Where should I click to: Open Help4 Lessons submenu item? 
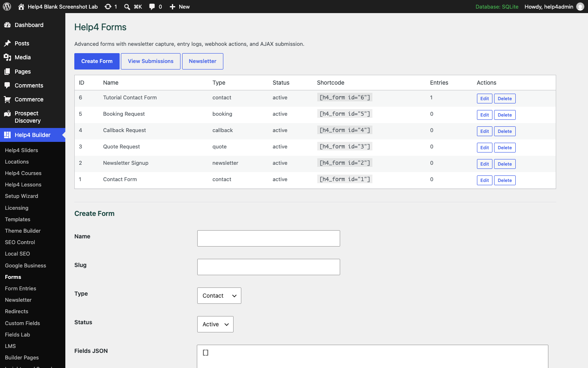pyautogui.click(x=23, y=184)
